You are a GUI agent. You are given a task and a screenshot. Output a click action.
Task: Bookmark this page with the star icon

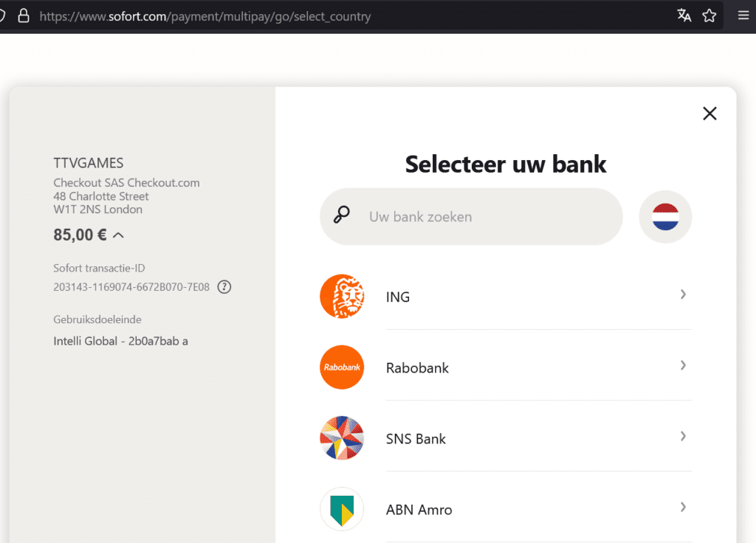click(709, 15)
